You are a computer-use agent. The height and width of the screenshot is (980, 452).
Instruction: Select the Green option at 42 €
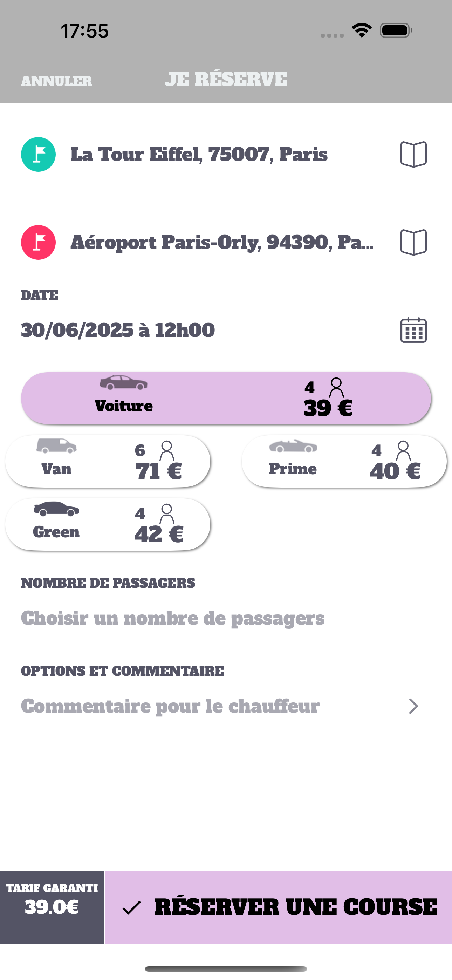tap(108, 524)
